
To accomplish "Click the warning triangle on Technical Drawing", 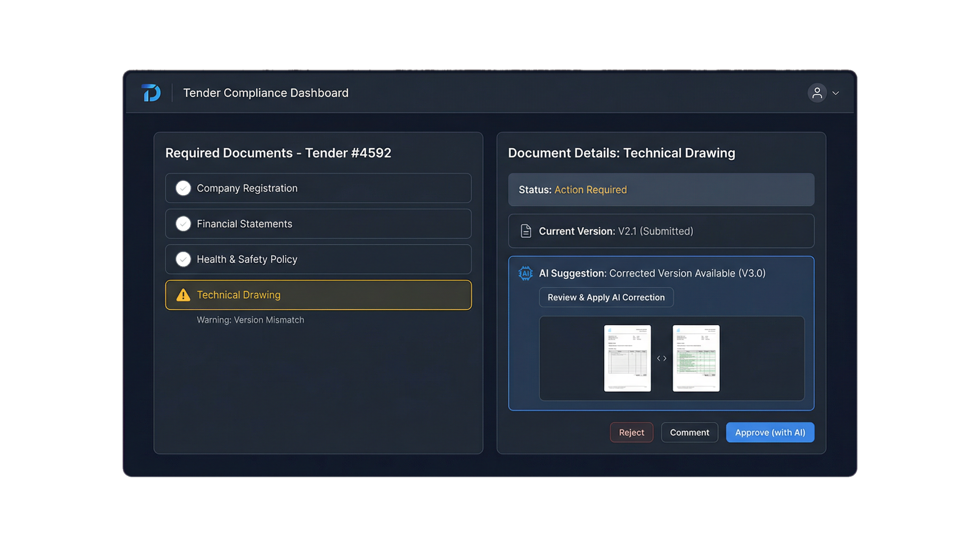I will pos(184,295).
